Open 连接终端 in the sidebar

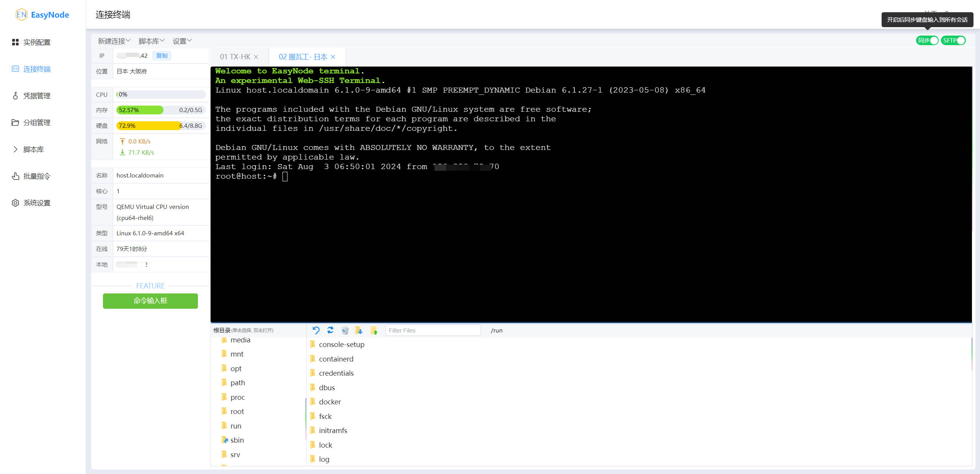(37, 69)
